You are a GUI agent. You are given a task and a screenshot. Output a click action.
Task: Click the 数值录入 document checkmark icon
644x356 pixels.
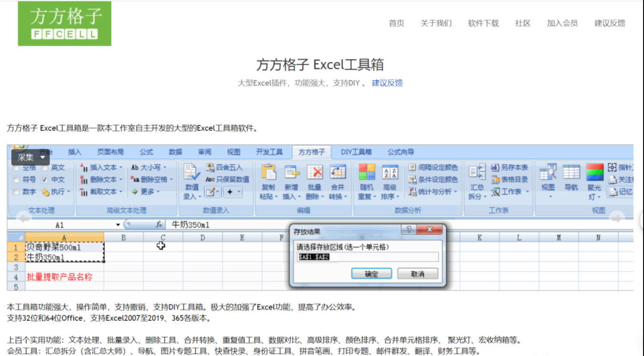tap(192, 173)
